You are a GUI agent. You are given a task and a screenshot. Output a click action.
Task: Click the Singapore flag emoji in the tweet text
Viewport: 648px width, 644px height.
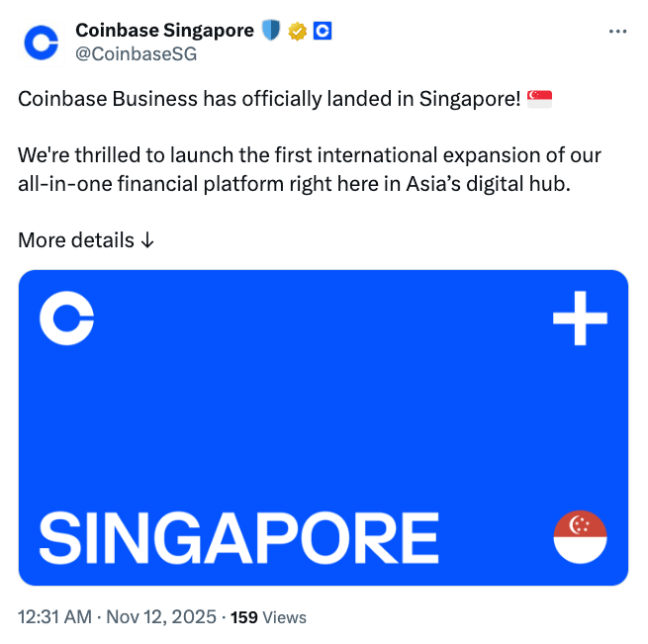click(539, 99)
